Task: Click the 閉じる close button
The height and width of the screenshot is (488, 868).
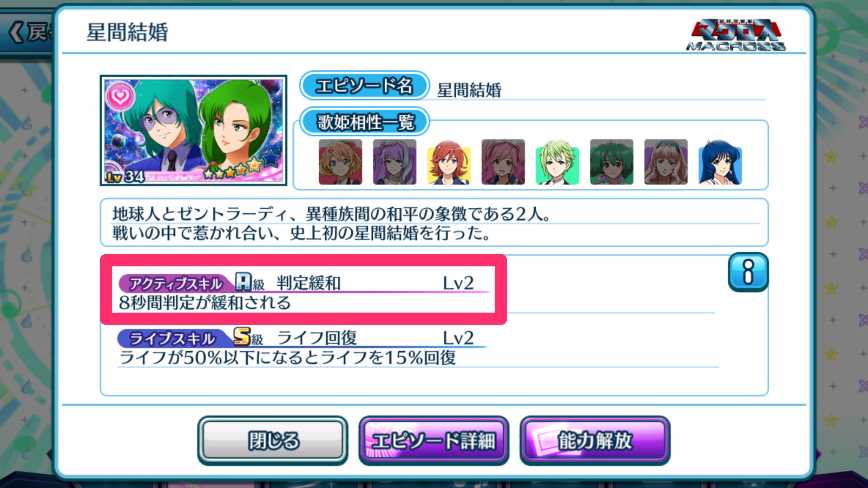Action: pyautogui.click(x=273, y=440)
